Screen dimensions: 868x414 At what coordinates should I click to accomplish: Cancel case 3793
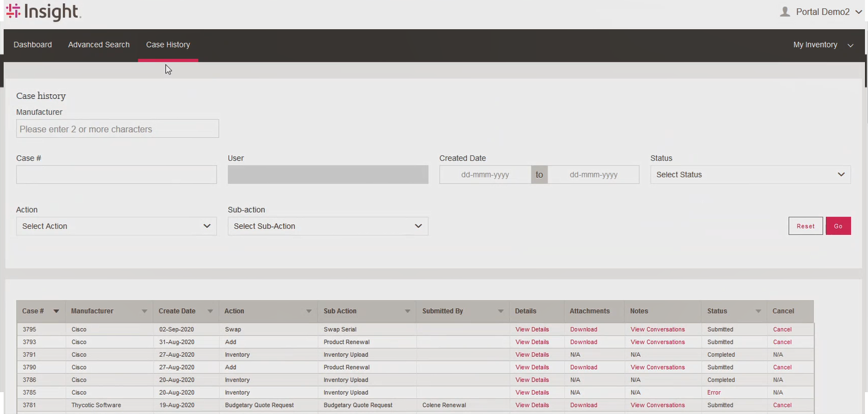(x=782, y=342)
